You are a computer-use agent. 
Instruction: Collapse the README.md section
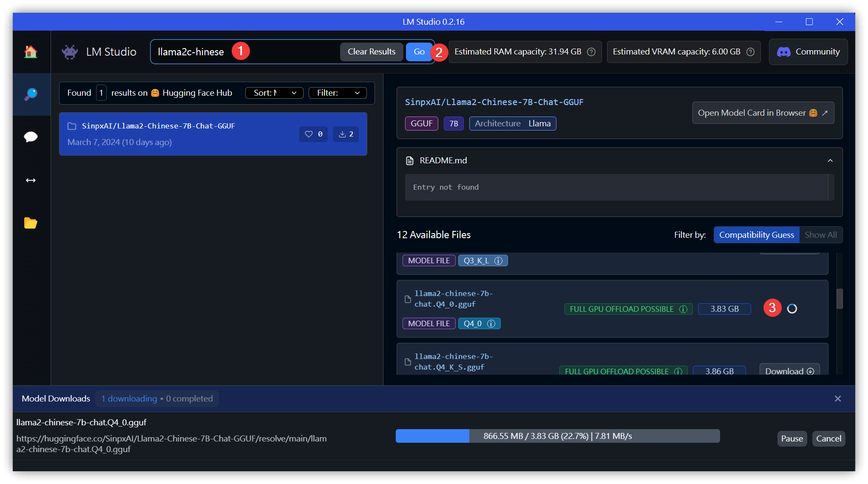(830, 161)
